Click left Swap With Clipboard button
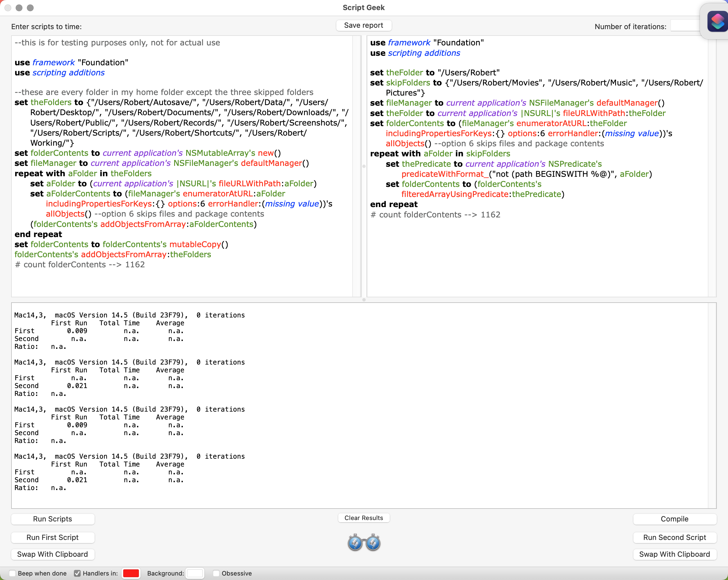This screenshot has width=728, height=580. pyautogui.click(x=53, y=554)
